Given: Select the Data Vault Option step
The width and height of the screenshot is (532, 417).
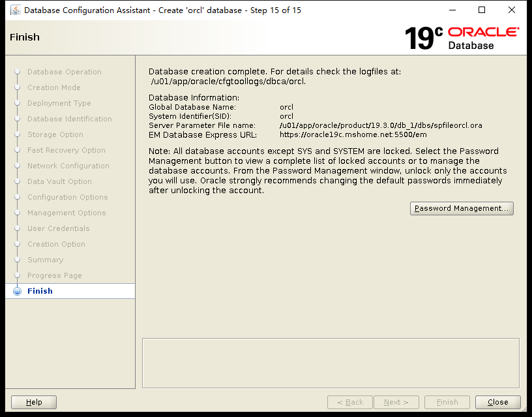Looking at the screenshot, I should [x=59, y=181].
